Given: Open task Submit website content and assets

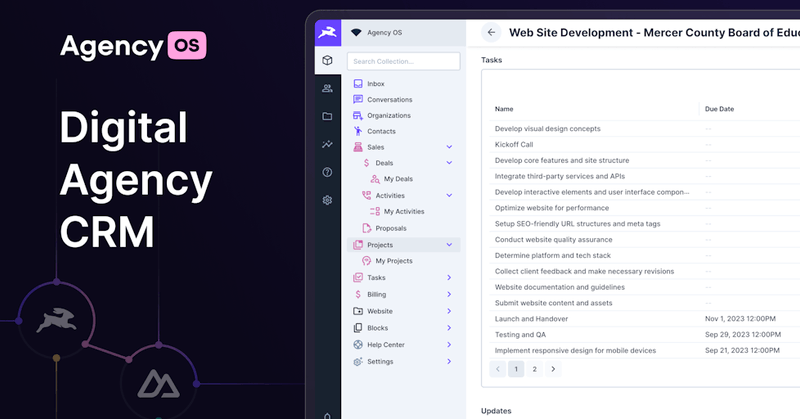Looking at the screenshot, I should (x=554, y=303).
